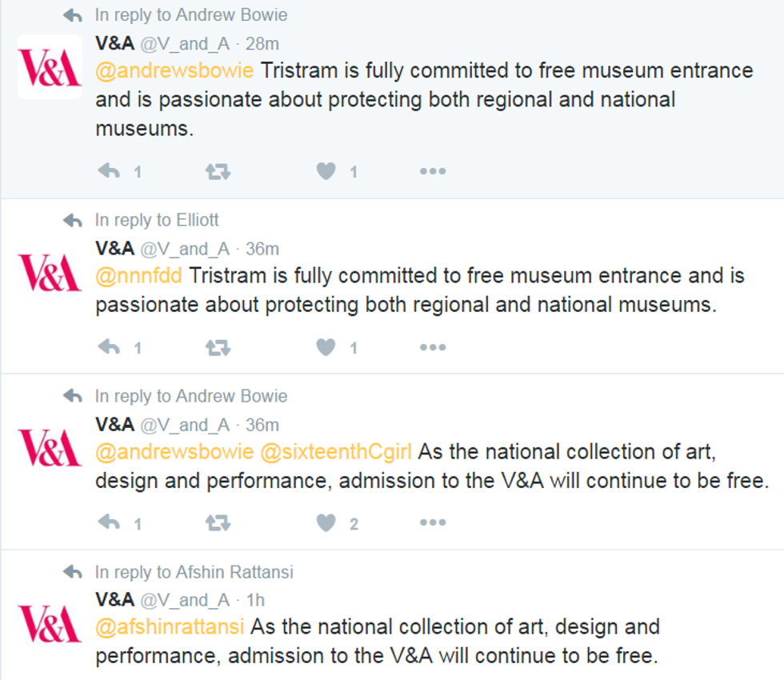The height and width of the screenshot is (680, 784).
Task: Like the 28m tweet to @andrewsbowie
Action: click(326, 171)
